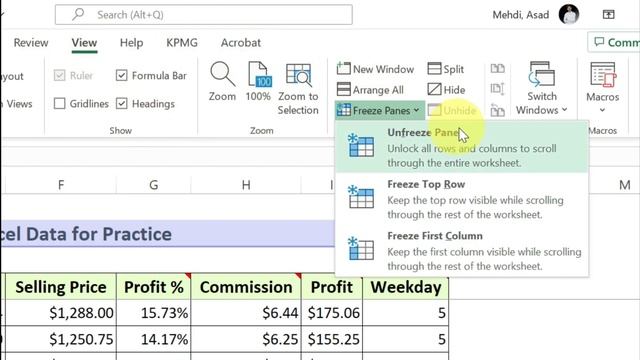Expand Switch Windows dropdown arrow
Image resolution: width=640 pixels, height=360 pixels.
click(564, 109)
